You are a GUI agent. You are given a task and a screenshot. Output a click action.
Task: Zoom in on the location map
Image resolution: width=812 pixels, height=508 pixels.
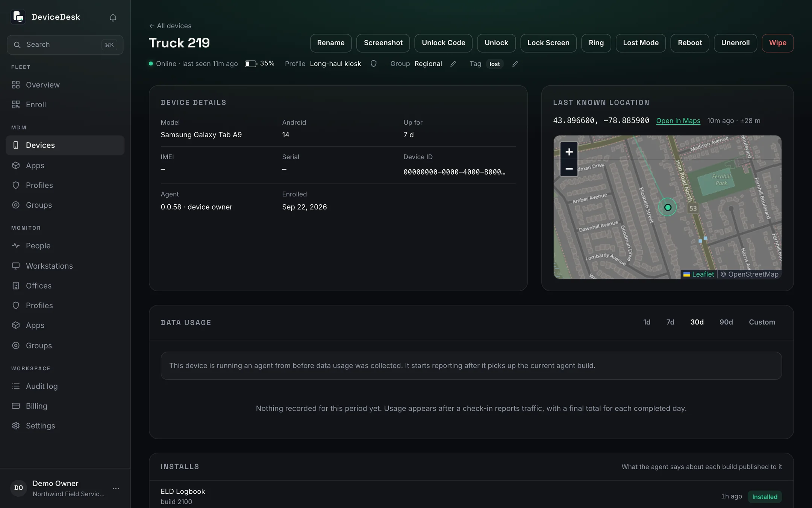pyautogui.click(x=569, y=152)
